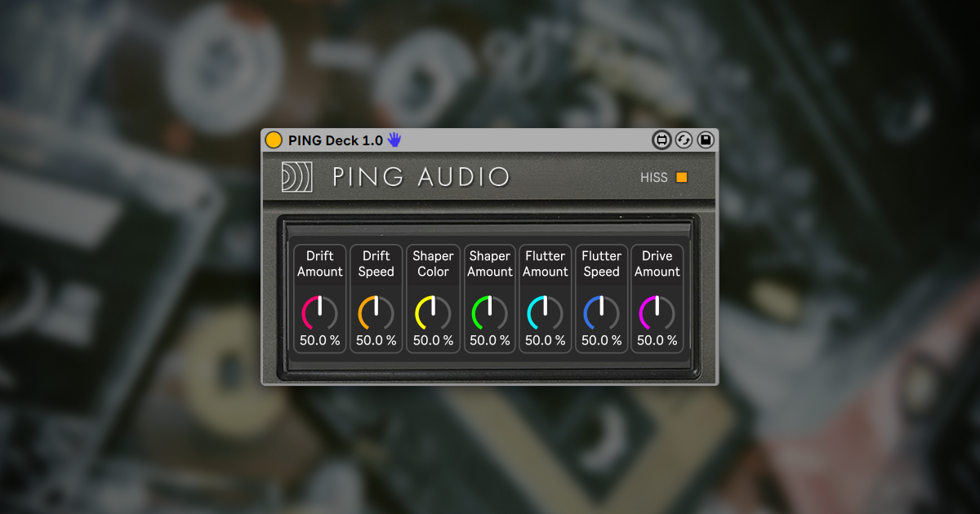Image resolution: width=980 pixels, height=514 pixels.
Task: Click the cyan Flutter Amount knob
Action: pyautogui.click(x=545, y=313)
